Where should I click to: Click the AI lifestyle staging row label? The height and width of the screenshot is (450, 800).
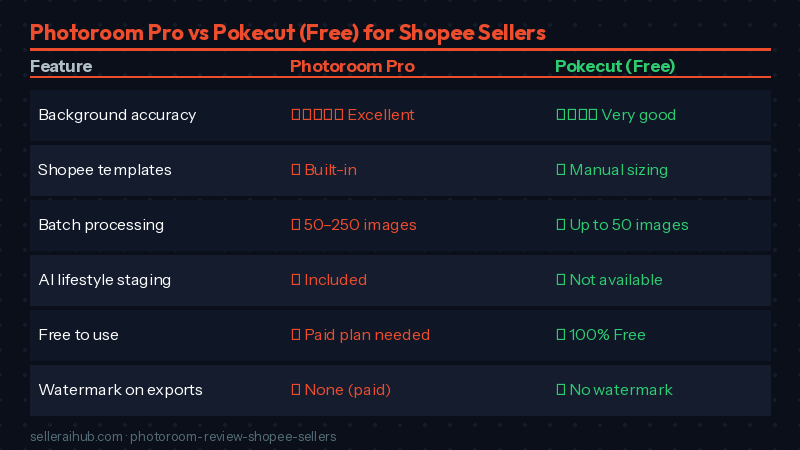point(105,280)
